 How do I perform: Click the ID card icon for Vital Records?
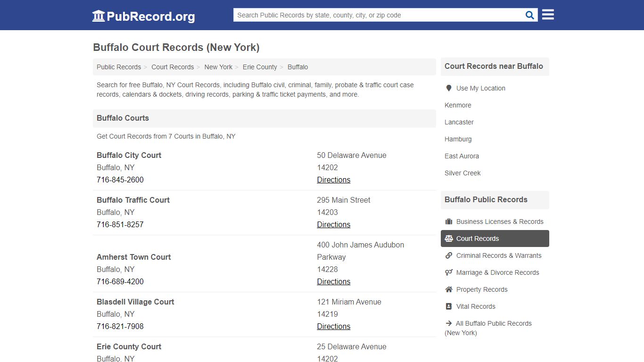point(449,306)
